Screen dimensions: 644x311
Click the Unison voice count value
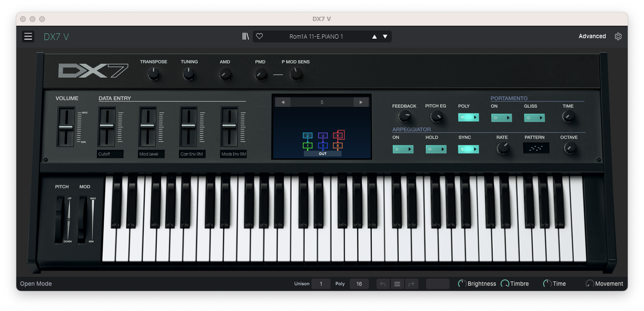click(321, 284)
